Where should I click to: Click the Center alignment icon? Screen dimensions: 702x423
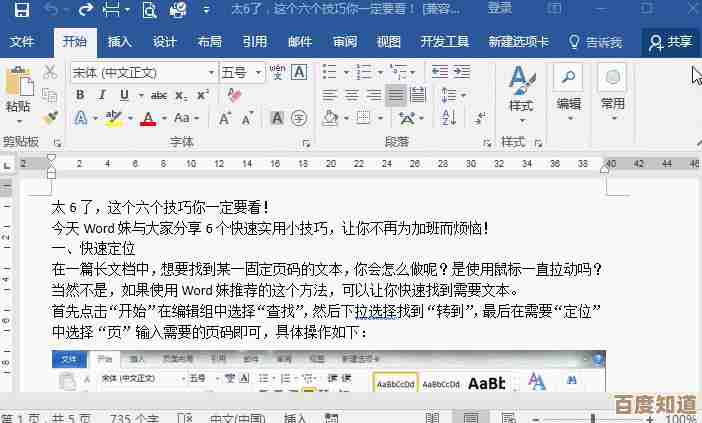[x=352, y=95]
